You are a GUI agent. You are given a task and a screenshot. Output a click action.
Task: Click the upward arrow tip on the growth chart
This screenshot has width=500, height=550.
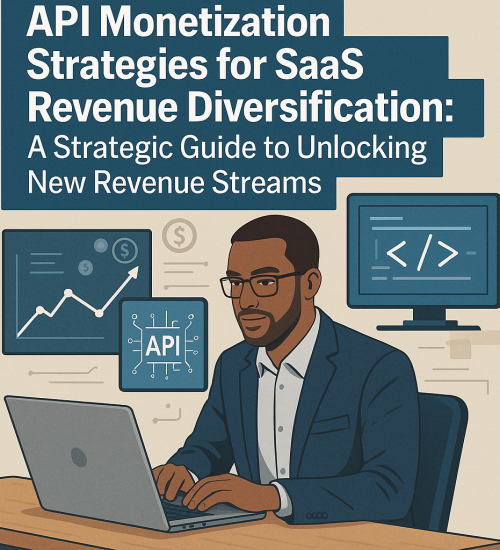pos(133,273)
